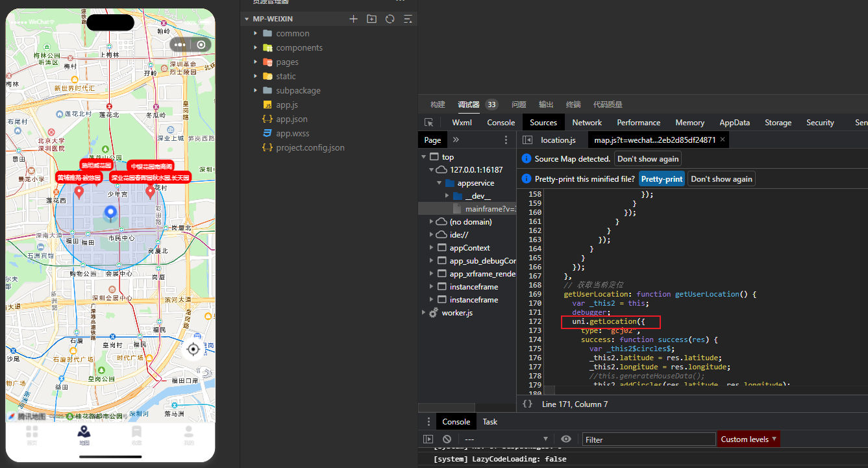The image size is (868, 468).
Task: Open the mini program capsule menu dots
Action: click(180, 45)
